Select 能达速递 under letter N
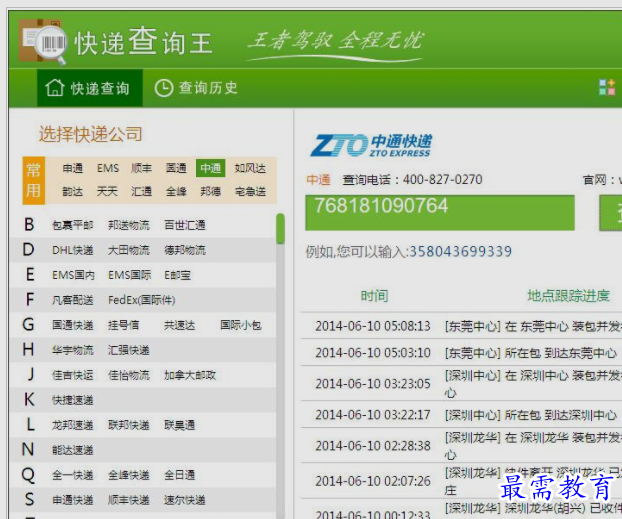This screenshot has height=519, width=622. (x=73, y=450)
